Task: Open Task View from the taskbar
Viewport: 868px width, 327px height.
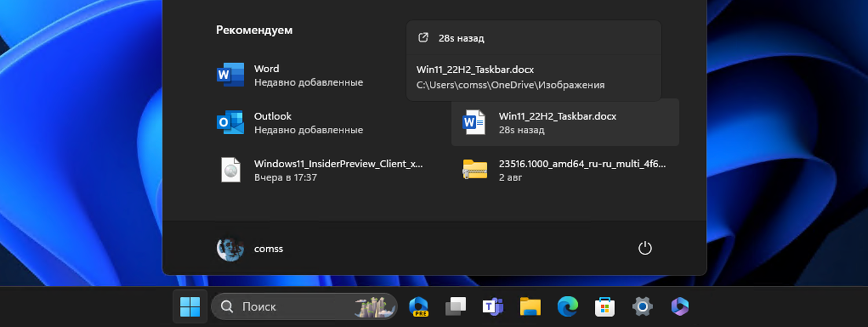Action: pyautogui.click(x=455, y=307)
